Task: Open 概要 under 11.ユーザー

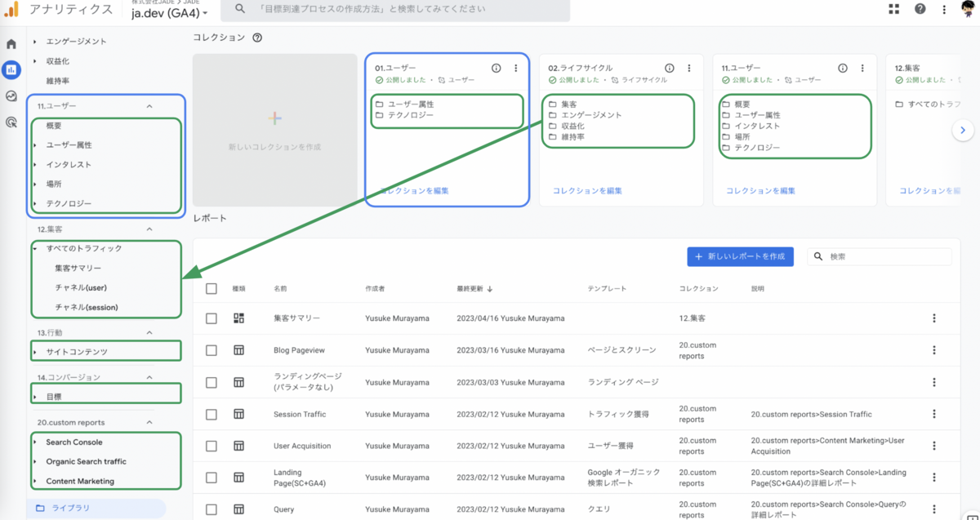Action: [x=54, y=126]
